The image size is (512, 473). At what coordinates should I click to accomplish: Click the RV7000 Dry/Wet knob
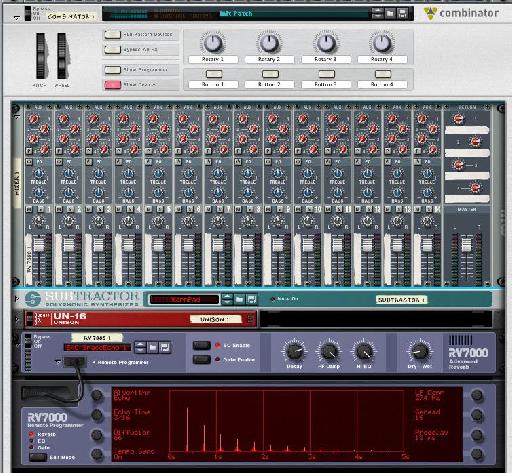(x=420, y=351)
